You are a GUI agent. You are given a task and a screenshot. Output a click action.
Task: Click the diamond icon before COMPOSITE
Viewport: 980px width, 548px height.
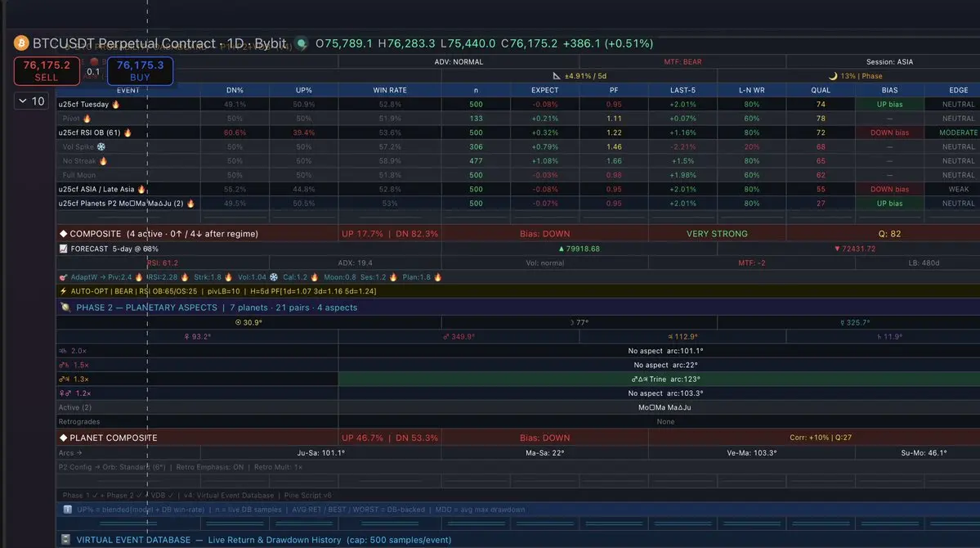click(63, 233)
